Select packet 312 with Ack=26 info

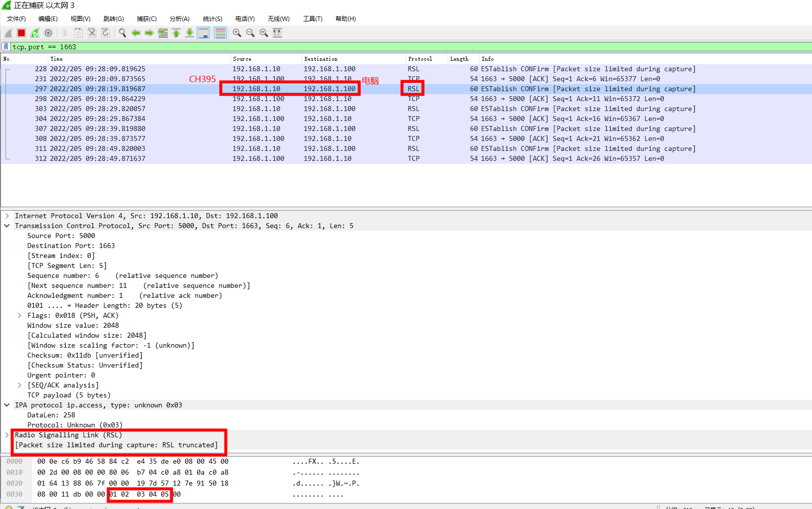point(406,158)
